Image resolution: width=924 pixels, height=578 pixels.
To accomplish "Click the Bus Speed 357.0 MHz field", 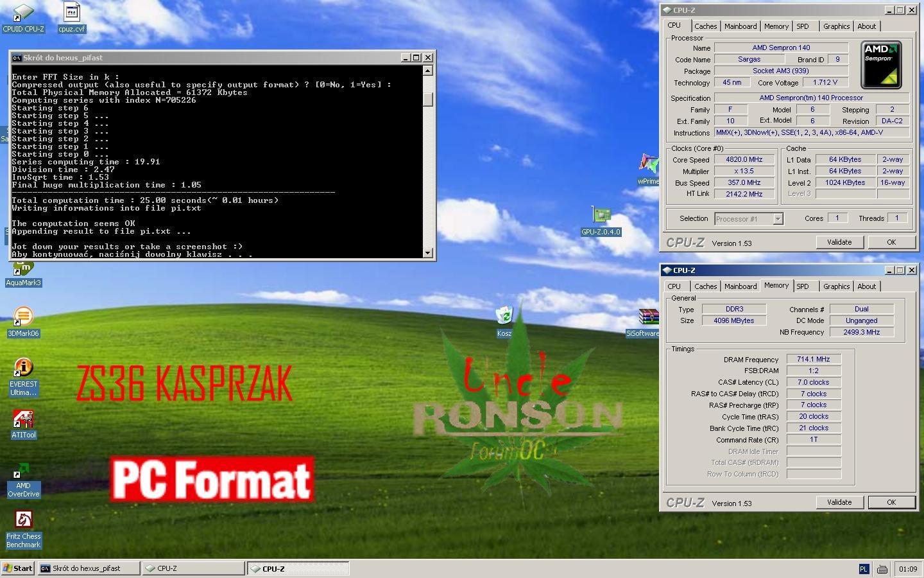I will click(x=744, y=183).
